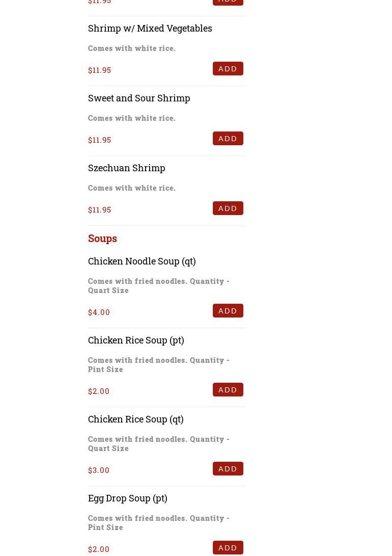Click the $11.95 price under Szechuan Shrimp
This screenshot has height=556, width=392.
pos(99,210)
